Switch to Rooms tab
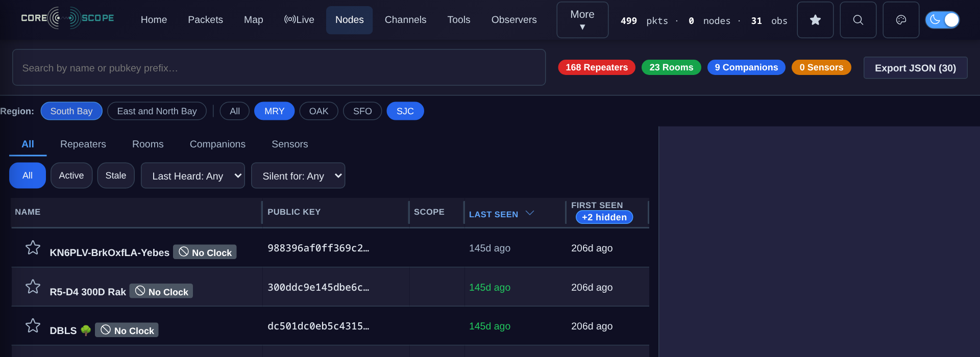The height and width of the screenshot is (357, 980). coord(148,144)
